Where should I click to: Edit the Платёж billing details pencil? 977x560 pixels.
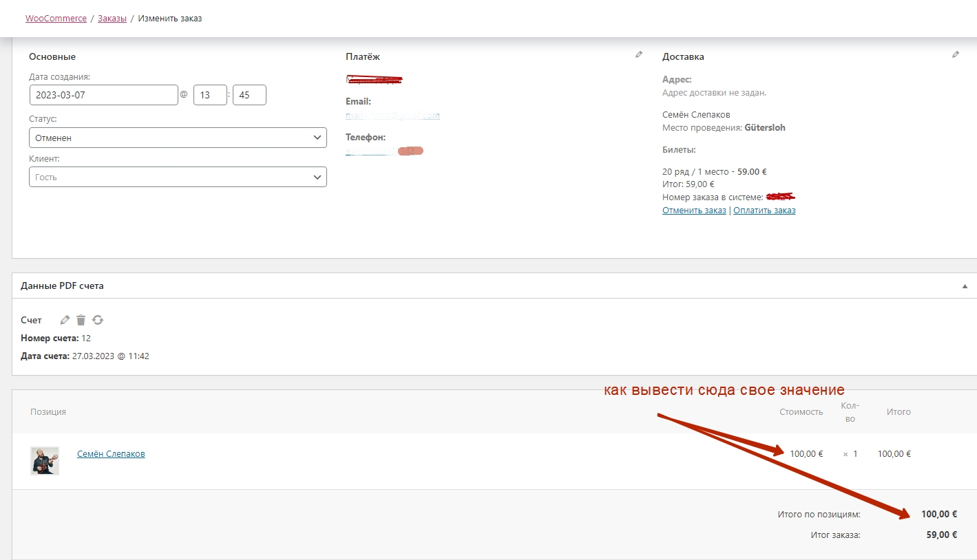639,55
